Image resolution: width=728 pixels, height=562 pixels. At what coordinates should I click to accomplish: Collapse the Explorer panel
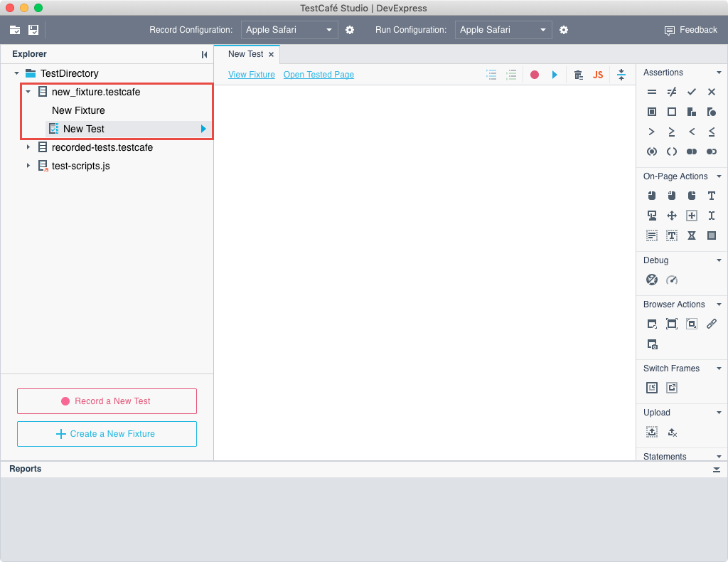[x=204, y=55]
